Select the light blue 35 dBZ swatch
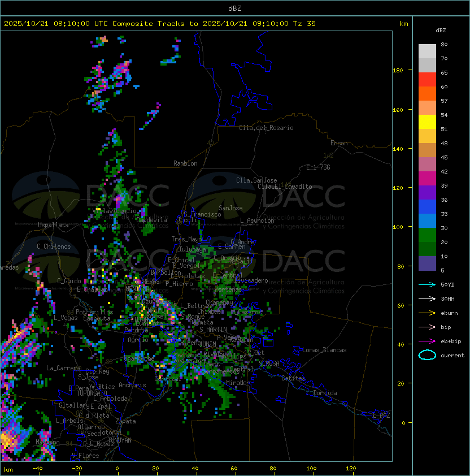This screenshot has width=470, height=476. click(427, 221)
